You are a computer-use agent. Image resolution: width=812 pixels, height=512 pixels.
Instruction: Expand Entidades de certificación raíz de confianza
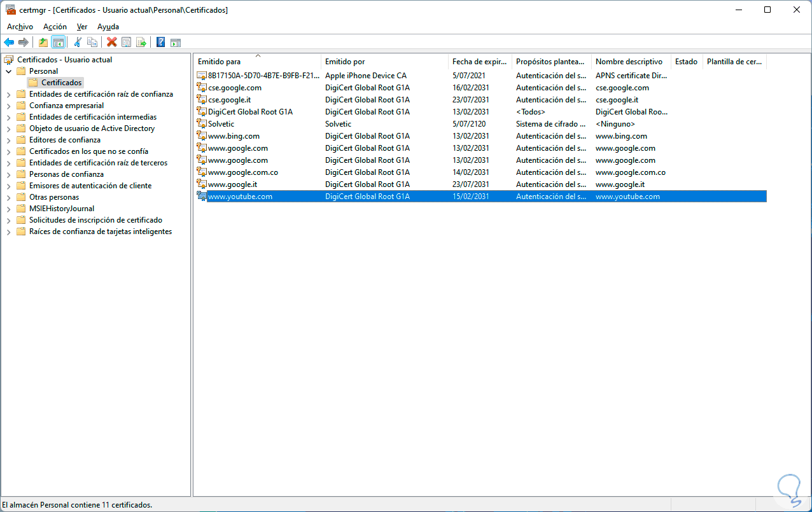pyautogui.click(x=9, y=94)
